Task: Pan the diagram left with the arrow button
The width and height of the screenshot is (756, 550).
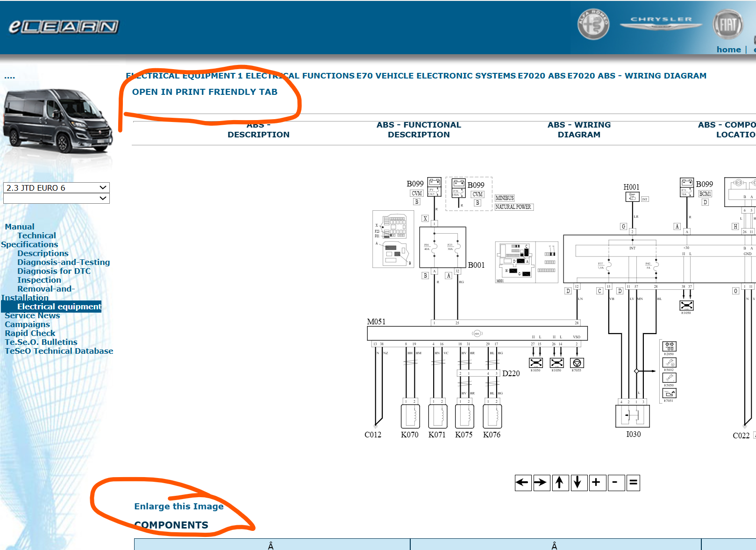Action: (x=523, y=482)
